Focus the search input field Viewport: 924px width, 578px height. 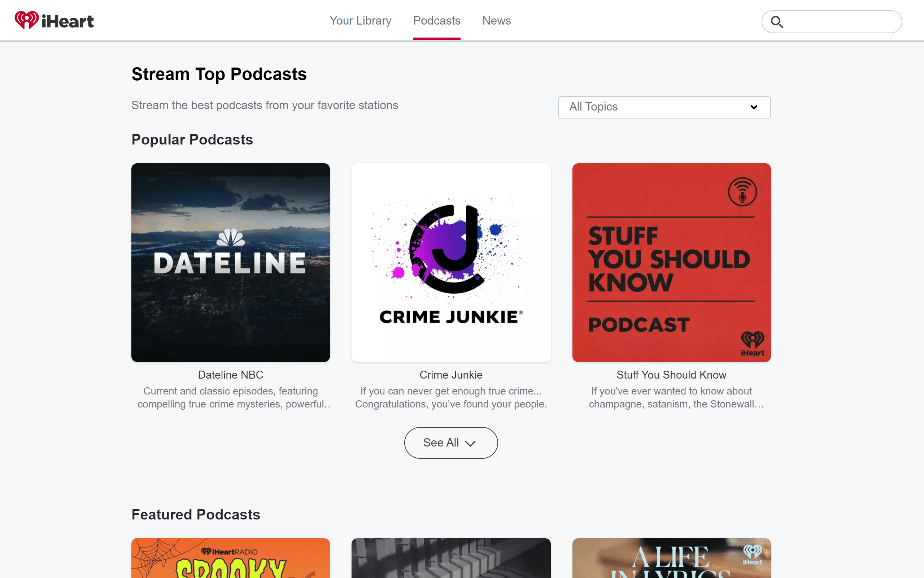(832, 22)
